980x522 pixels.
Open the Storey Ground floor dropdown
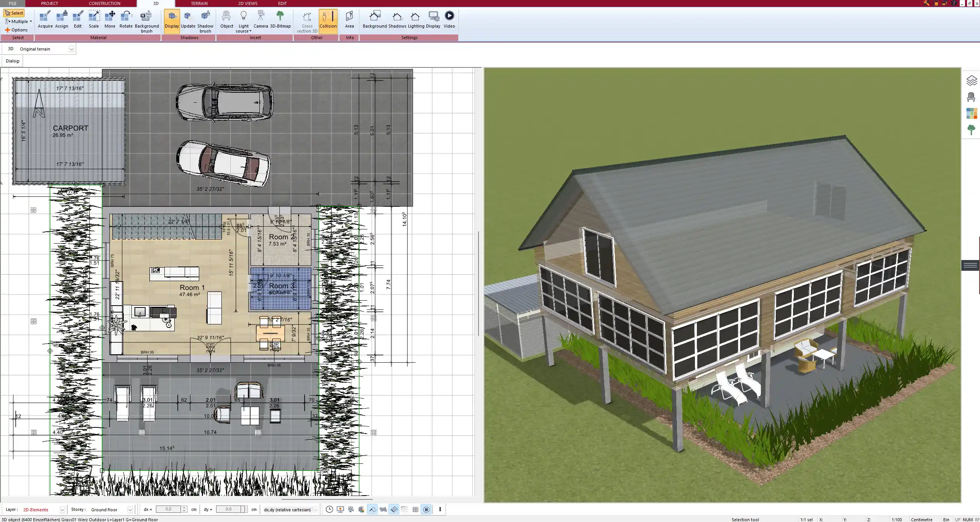[130, 510]
